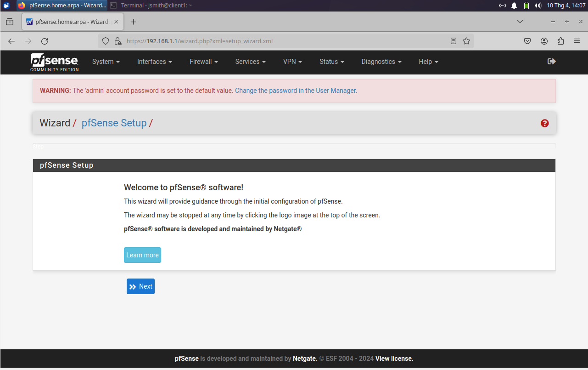Expand the System dropdown menu
This screenshot has height=370, width=588.
click(106, 62)
